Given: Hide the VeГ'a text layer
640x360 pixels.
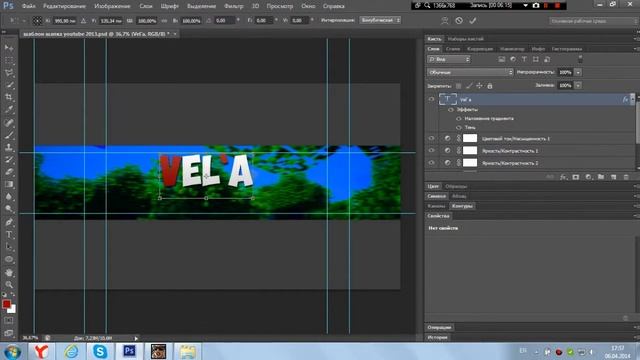Looking at the screenshot, I should [431, 99].
